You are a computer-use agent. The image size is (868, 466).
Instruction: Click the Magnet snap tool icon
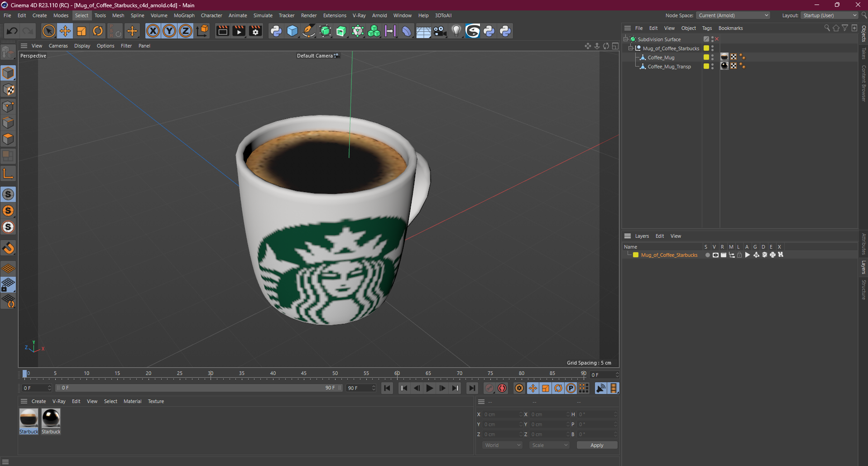tap(8, 248)
